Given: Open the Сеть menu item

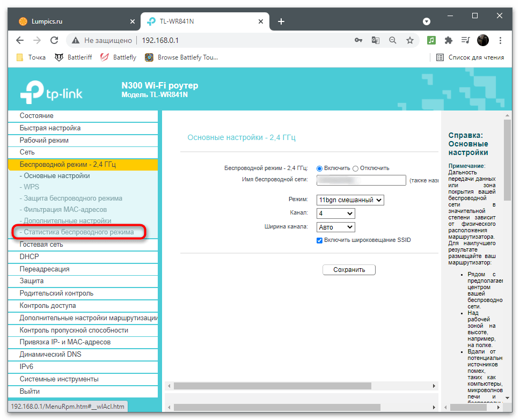Looking at the screenshot, I should pos(83,152).
